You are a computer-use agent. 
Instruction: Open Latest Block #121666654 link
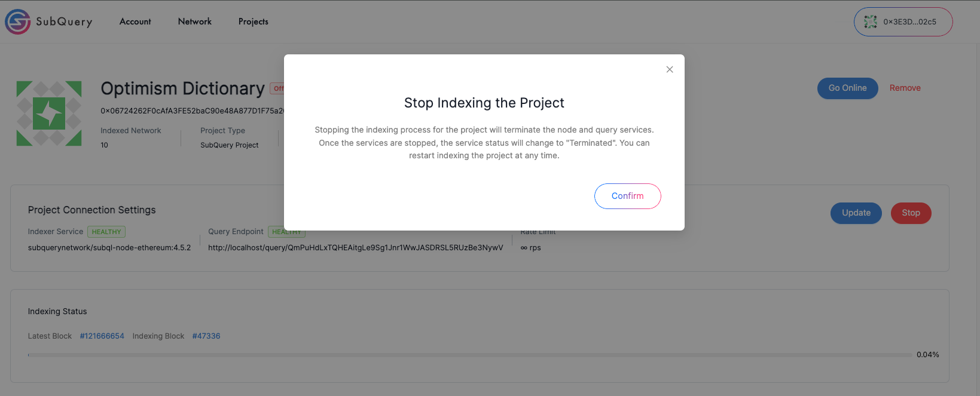pos(102,336)
